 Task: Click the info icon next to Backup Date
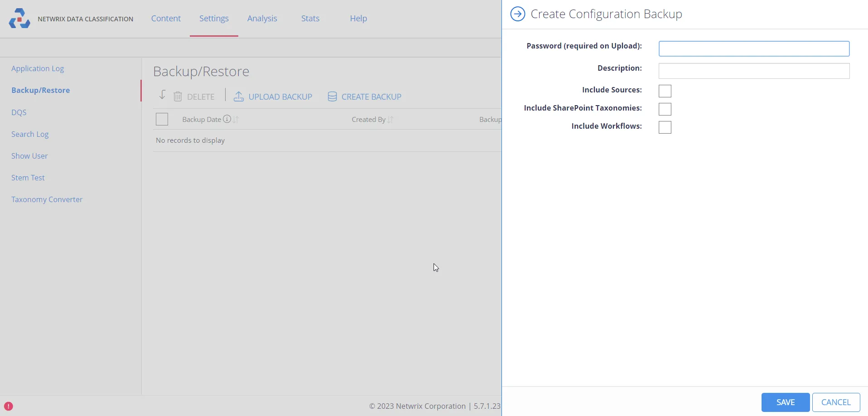[x=227, y=119]
